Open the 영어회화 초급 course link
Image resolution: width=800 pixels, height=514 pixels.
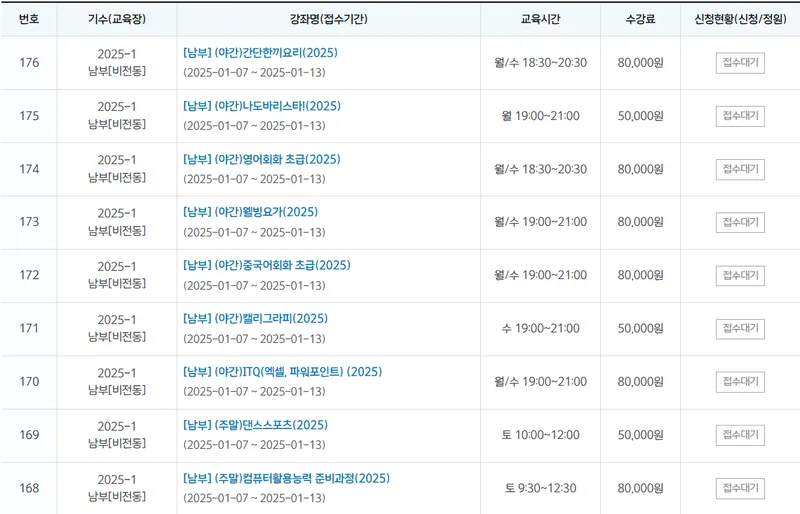click(262, 159)
